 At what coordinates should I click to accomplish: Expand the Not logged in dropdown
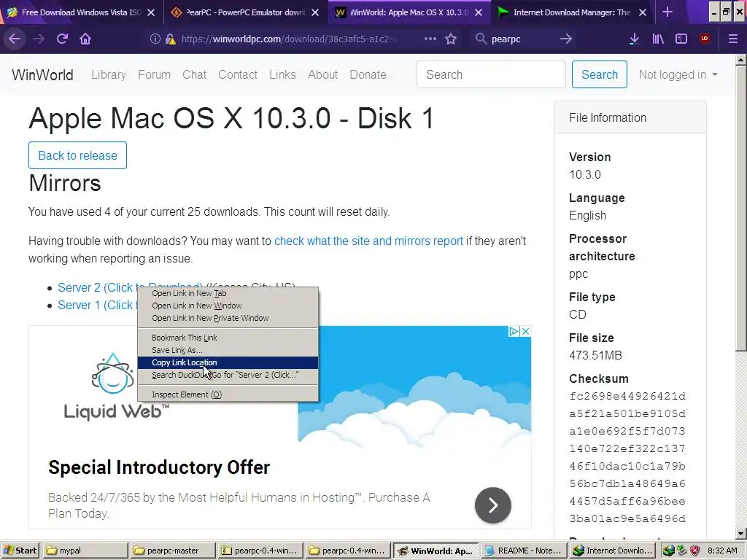coord(678,75)
